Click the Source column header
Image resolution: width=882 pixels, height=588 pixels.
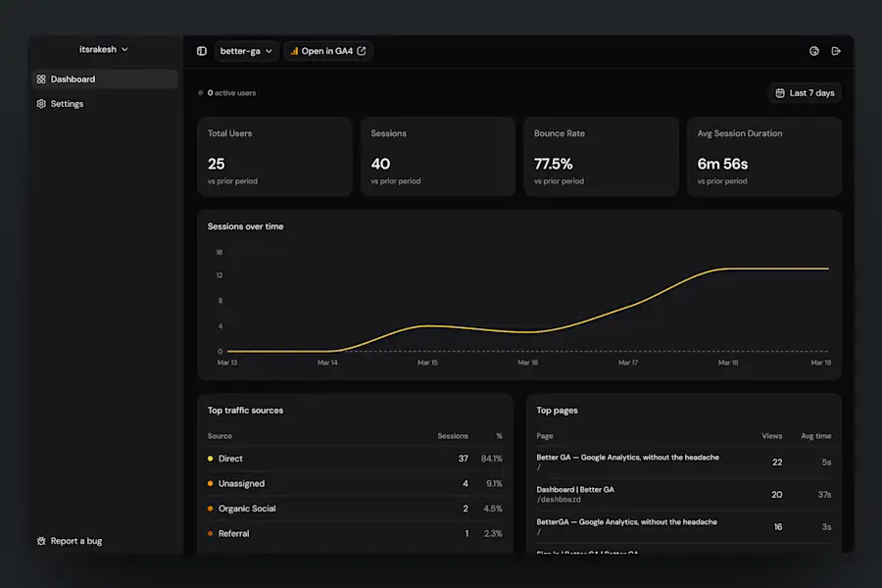pyautogui.click(x=220, y=436)
